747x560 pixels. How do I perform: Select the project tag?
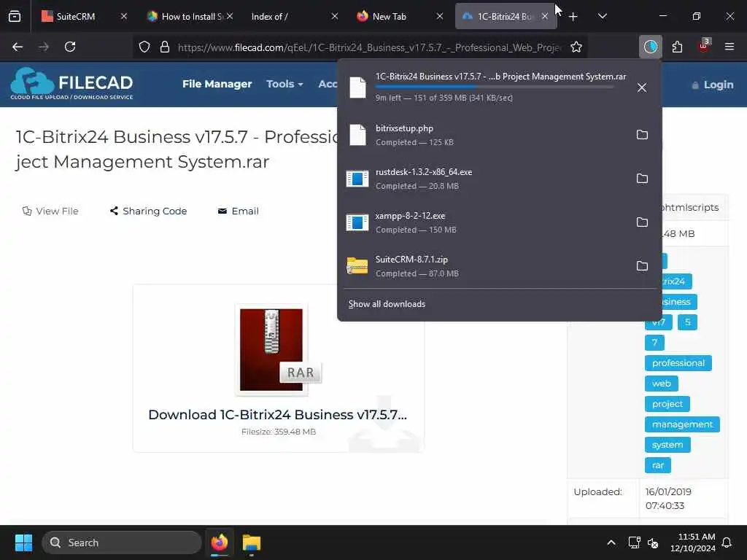click(x=667, y=404)
